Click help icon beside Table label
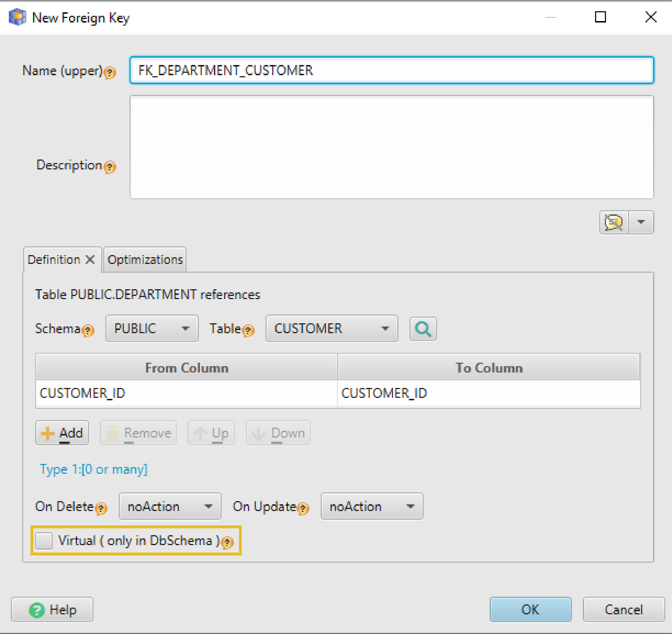The width and height of the screenshot is (672, 634). click(248, 330)
